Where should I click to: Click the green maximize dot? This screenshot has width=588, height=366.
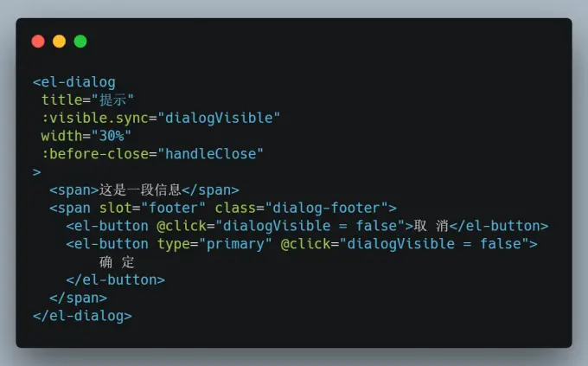tap(80, 42)
